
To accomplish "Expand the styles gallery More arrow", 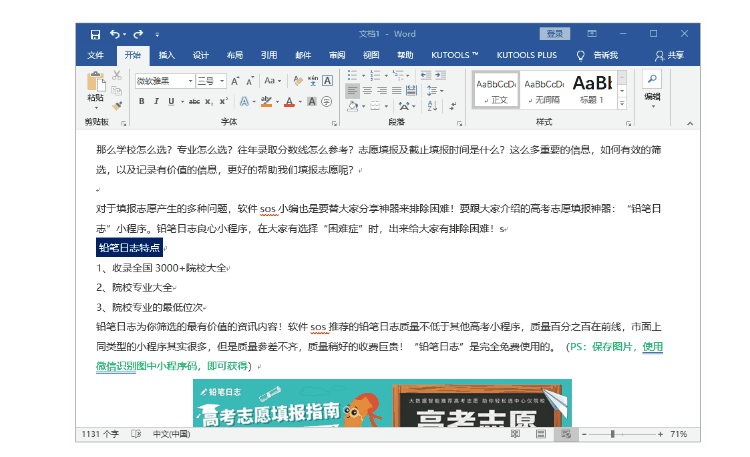I will click(x=622, y=103).
